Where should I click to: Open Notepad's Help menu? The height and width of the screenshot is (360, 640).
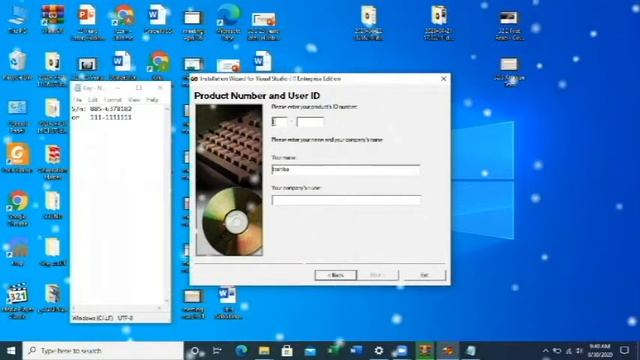152,100
